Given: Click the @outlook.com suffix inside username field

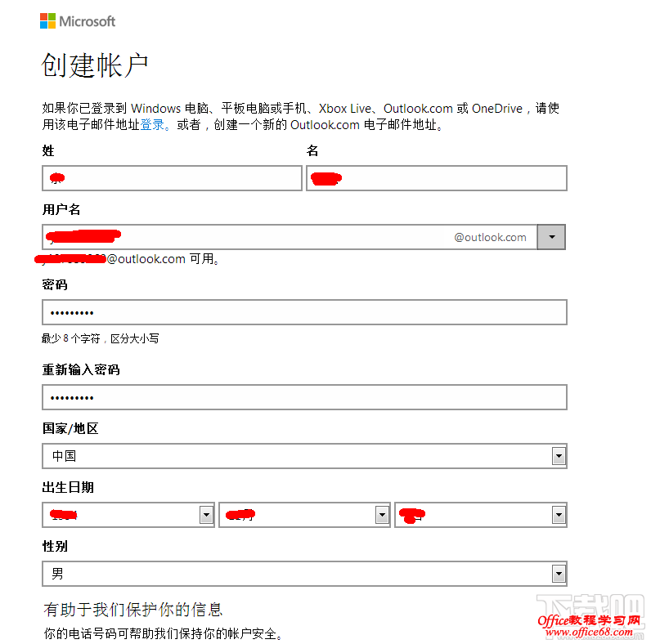Looking at the screenshot, I should tap(490, 237).
